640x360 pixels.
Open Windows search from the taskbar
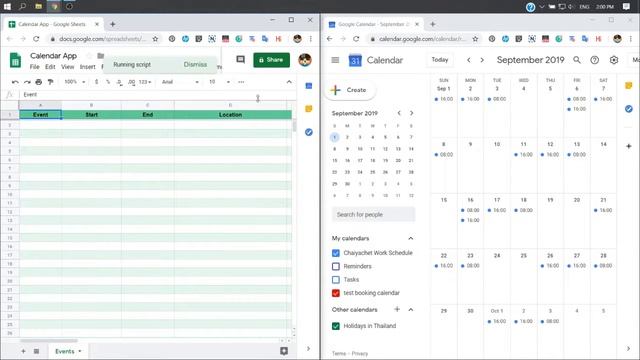point(22,7)
